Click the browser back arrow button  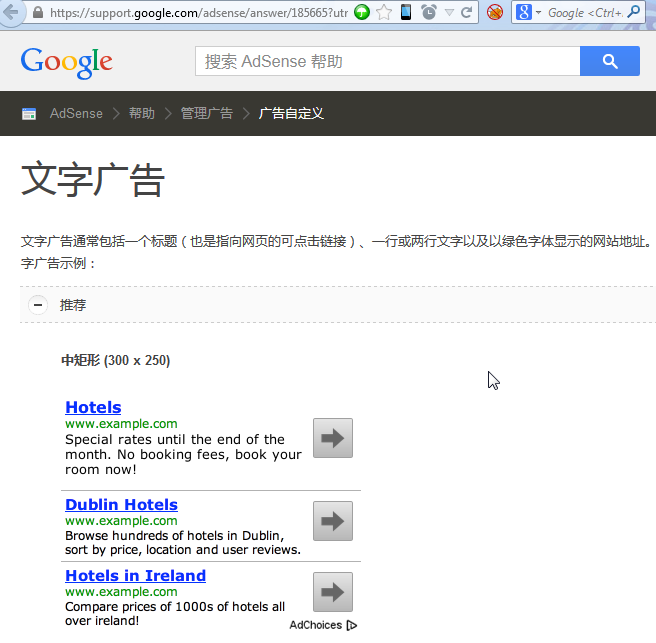(x=10, y=12)
